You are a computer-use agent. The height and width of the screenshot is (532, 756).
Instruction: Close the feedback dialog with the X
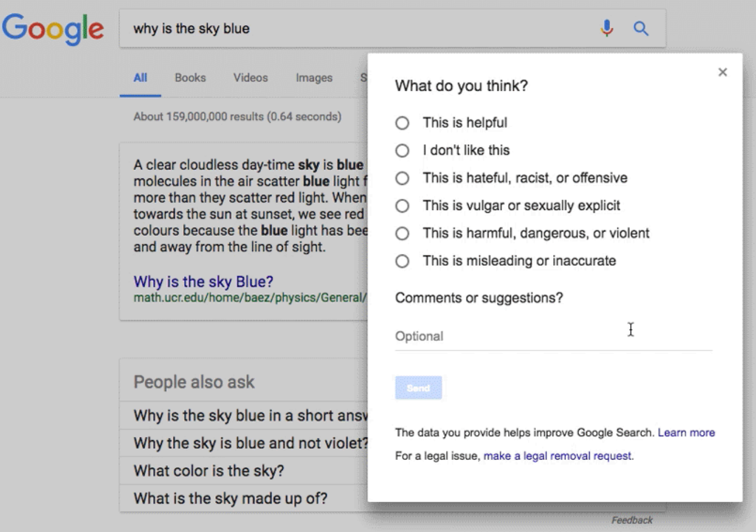[x=722, y=72]
